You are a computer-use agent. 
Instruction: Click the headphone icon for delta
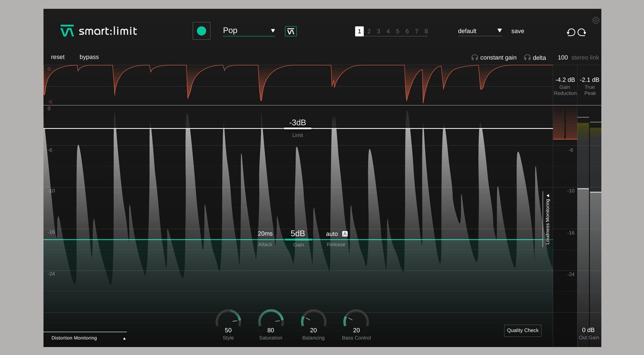click(x=527, y=58)
